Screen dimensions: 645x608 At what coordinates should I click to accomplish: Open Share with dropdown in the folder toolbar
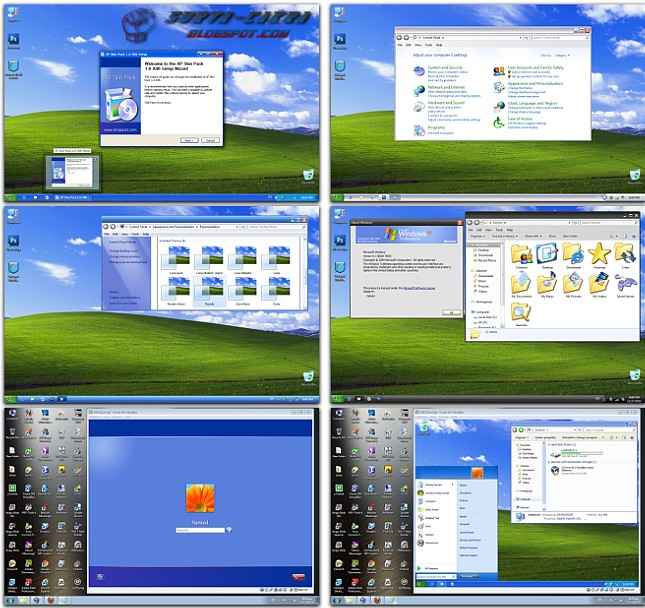[x=532, y=236]
